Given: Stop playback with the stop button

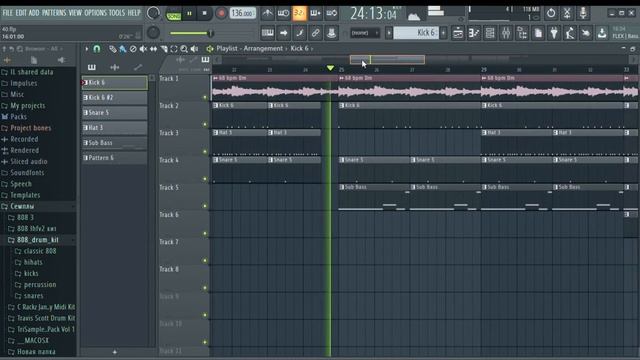Looking at the screenshot, I should tap(204, 13).
